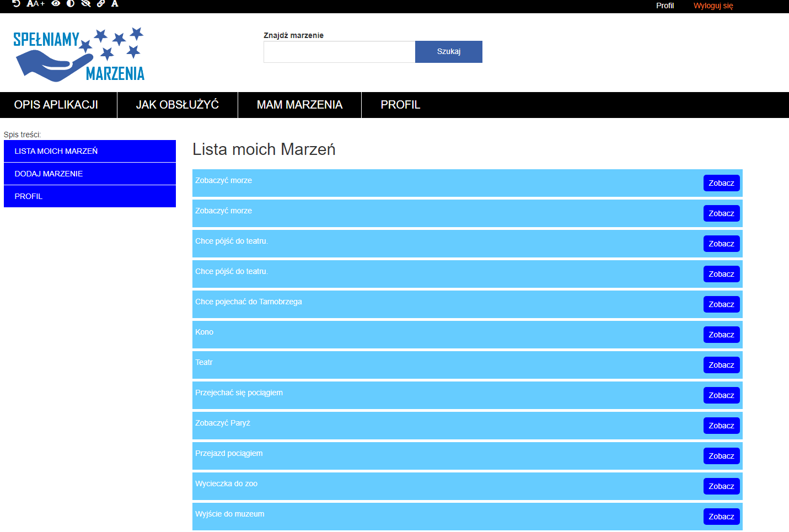Open the OPIS APLIKACJI menu item

[56, 105]
